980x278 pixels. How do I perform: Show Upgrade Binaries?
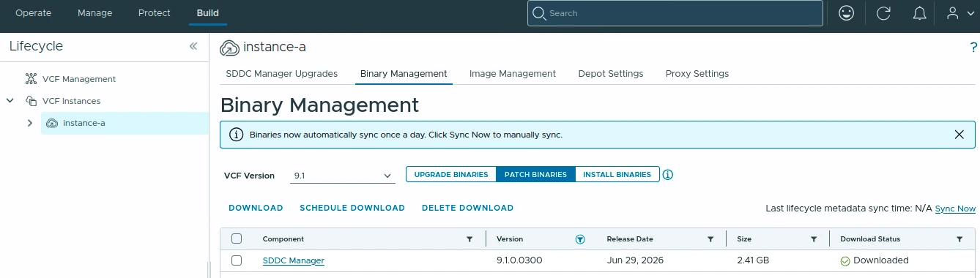coord(451,175)
